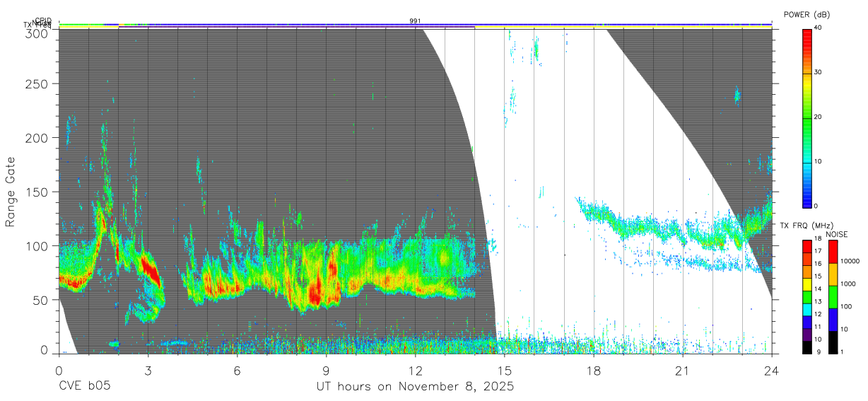This screenshot has width=868, height=401.
Task: Click the orange-yellow 1000–10000 segment of NOISE scale
Action: coord(832,274)
